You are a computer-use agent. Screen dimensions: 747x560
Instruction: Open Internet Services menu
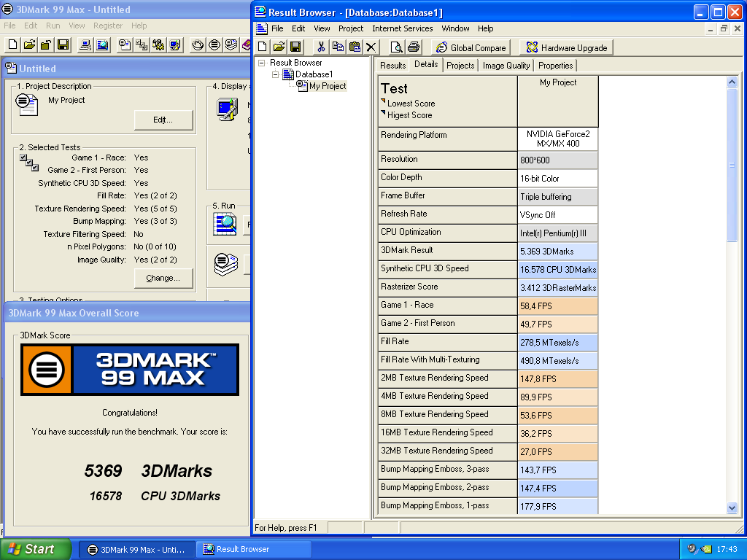click(402, 28)
